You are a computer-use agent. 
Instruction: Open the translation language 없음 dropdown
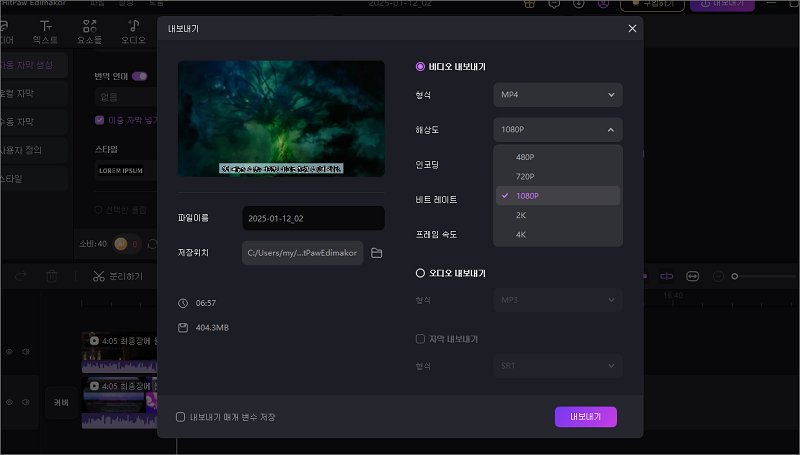tap(126, 97)
